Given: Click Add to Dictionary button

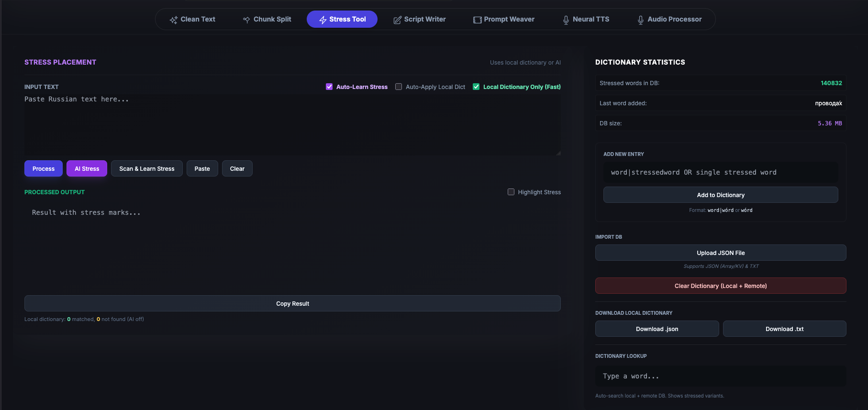Looking at the screenshot, I should 721,195.
